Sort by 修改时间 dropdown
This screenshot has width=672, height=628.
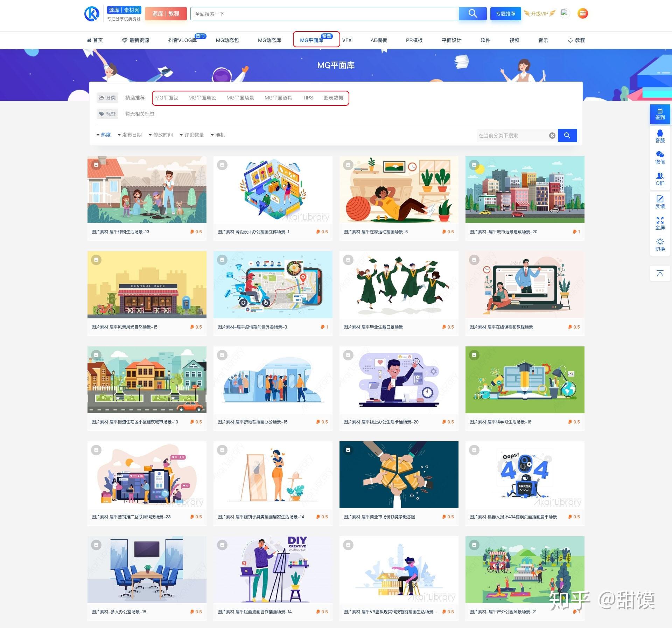(161, 135)
